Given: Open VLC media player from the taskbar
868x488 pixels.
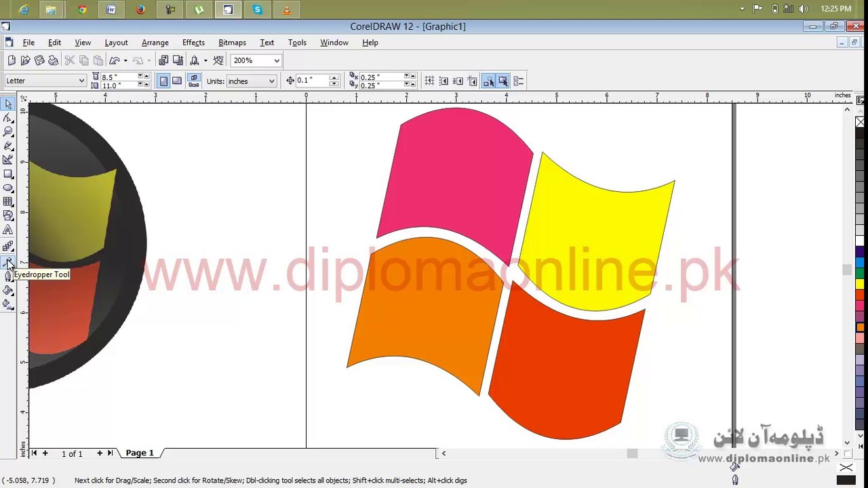Looking at the screenshot, I should click(286, 9).
